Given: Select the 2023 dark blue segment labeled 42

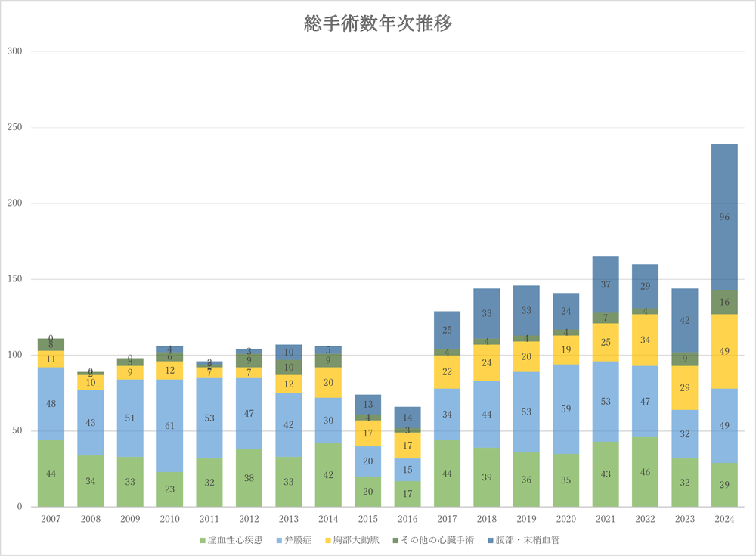Looking at the screenshot, I should click(685, 320).
